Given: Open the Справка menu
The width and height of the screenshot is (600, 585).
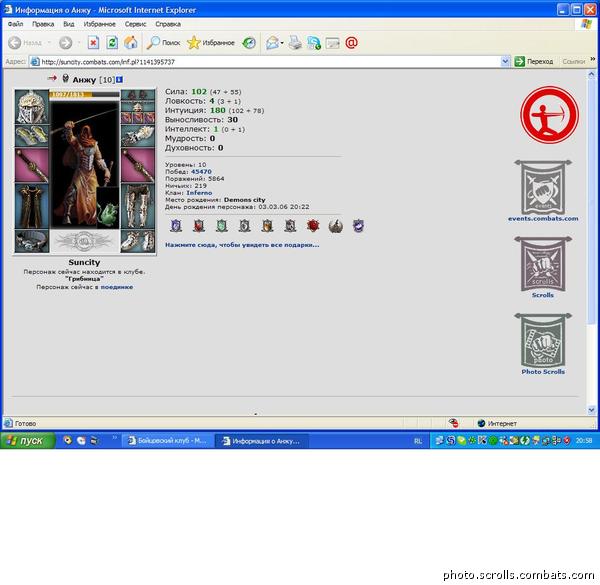Looking at the screenshot, I should [168, 24].
